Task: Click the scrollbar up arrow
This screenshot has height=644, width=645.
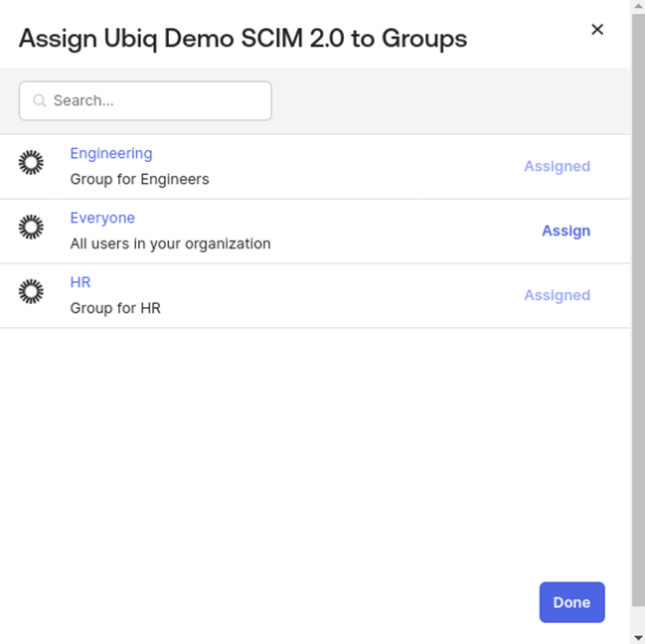Action: 638,6
